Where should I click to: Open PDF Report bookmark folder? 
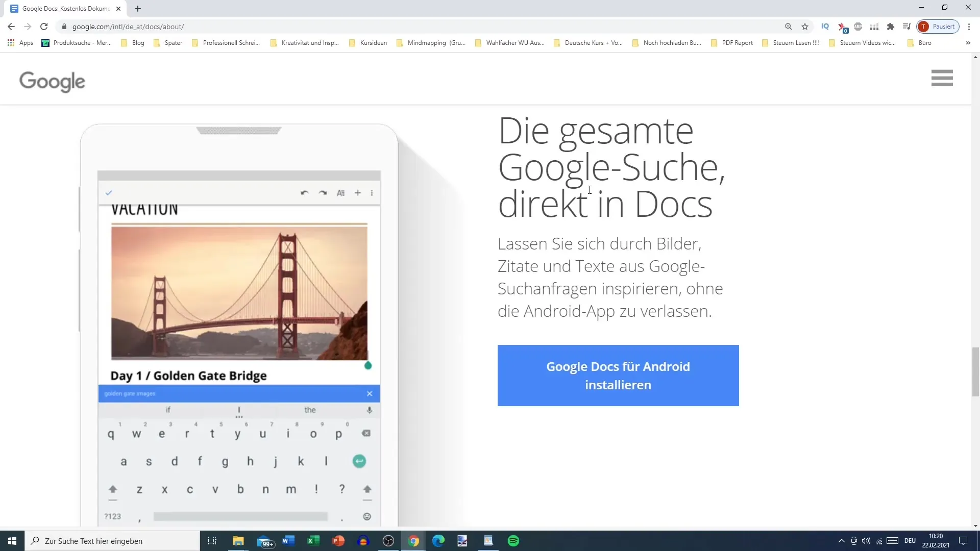tap(732, 43)
